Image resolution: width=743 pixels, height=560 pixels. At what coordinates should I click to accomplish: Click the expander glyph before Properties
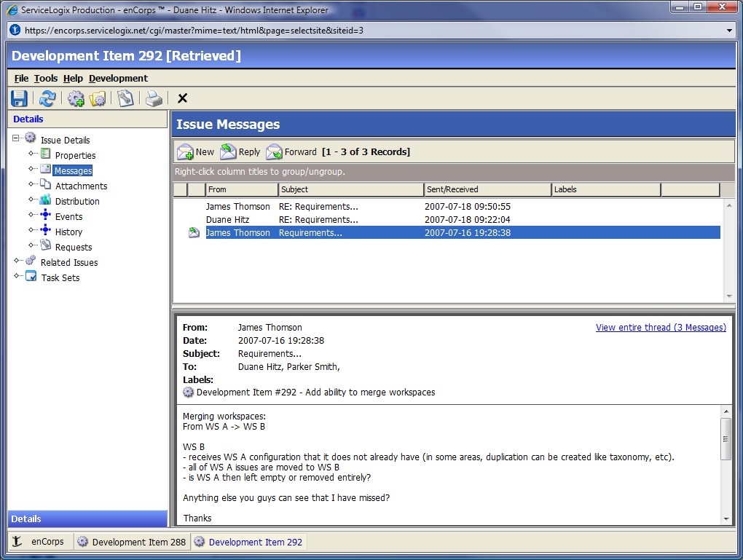(31, 154)
